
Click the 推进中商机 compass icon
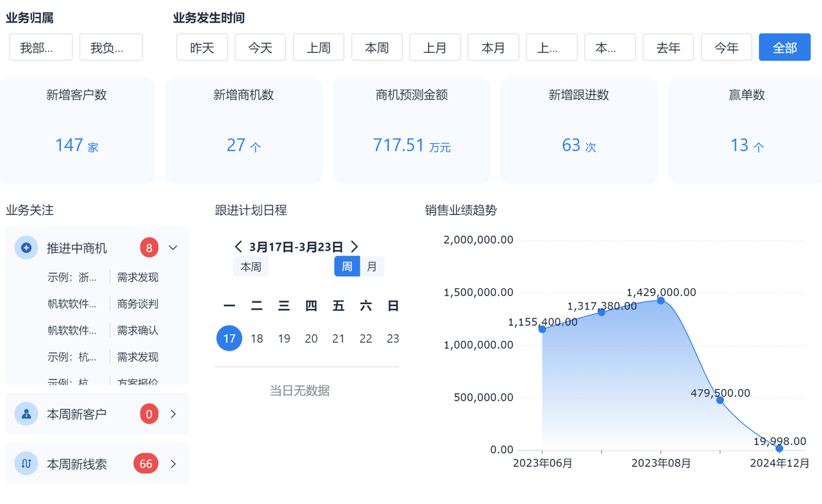click(x=26, y=247)
